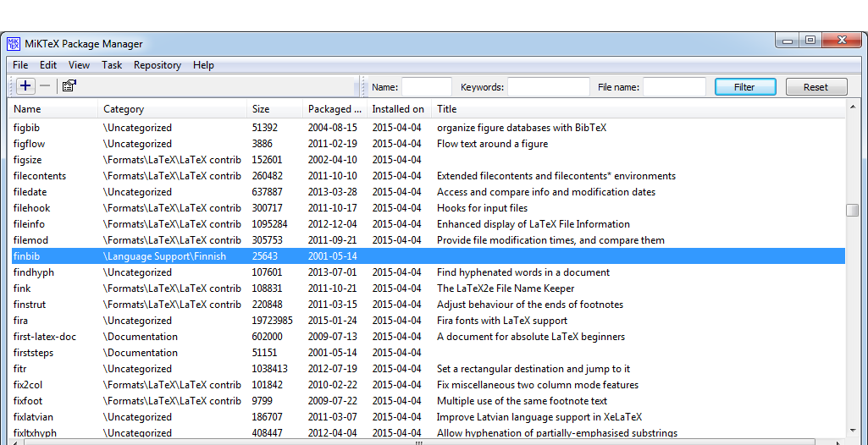Select the fink package row
Screen dimensions: 868x445
[x=428, y=288]
